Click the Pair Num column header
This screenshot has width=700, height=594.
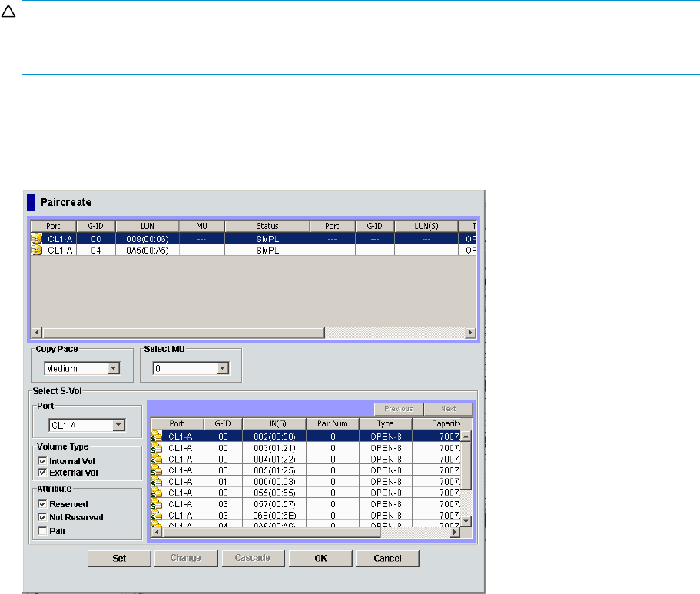(x=332, y=423)
